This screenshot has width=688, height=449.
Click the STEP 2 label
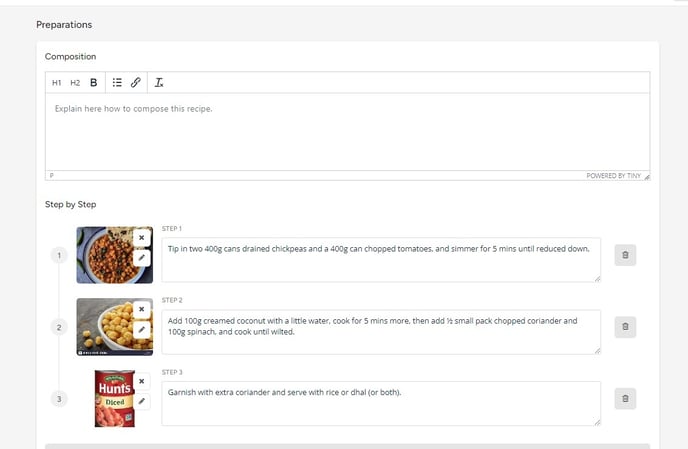tap(172, 300)
